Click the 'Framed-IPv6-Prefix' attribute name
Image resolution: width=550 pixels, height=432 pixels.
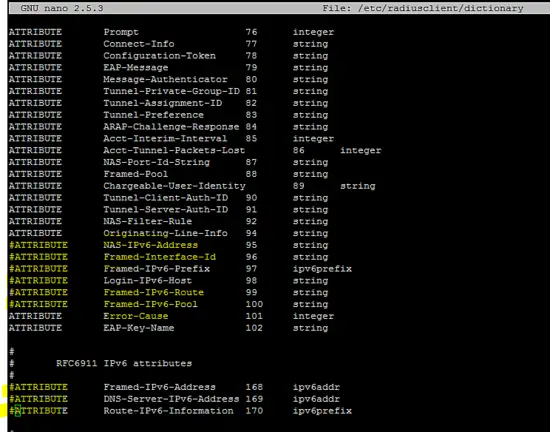(x=157, y=269)
